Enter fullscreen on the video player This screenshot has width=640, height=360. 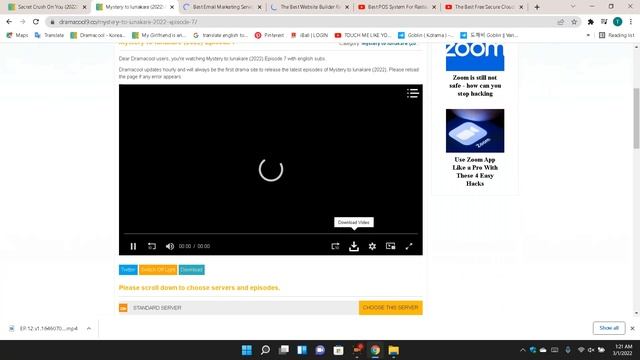point(409,246)
